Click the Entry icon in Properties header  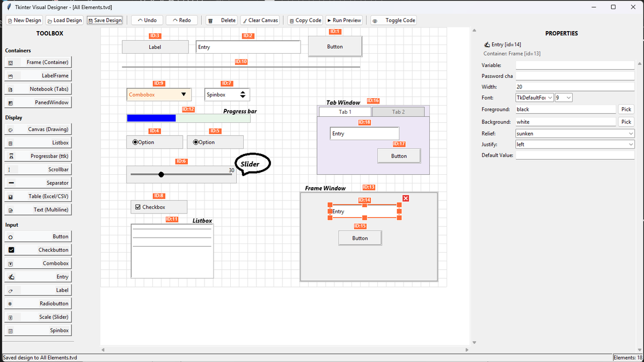487,45
